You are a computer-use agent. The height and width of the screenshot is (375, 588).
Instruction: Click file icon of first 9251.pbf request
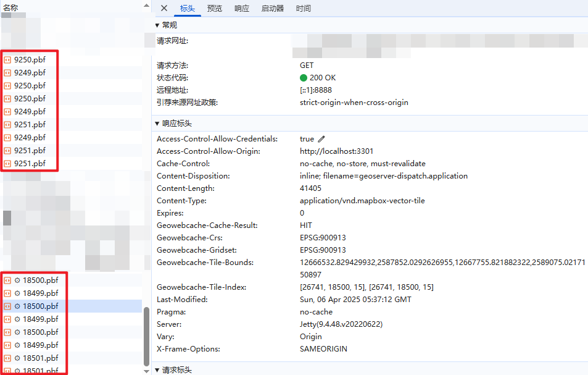click(8, 125)
